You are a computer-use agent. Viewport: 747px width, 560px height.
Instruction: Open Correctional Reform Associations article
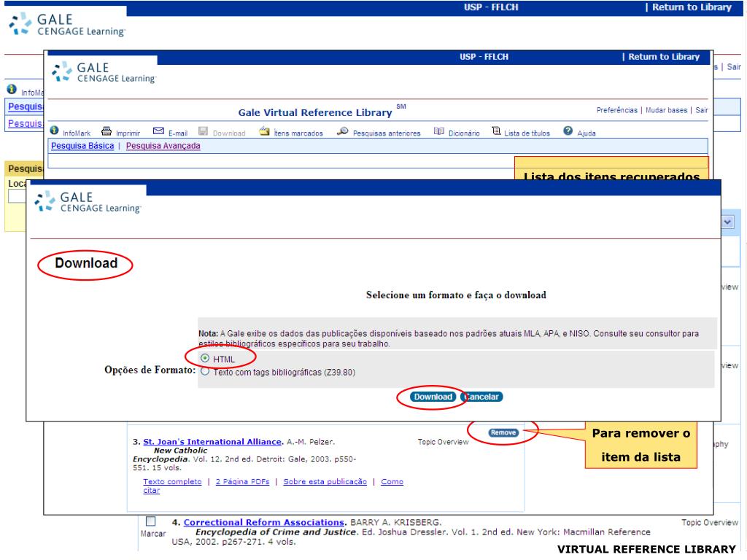click(264, 522)
